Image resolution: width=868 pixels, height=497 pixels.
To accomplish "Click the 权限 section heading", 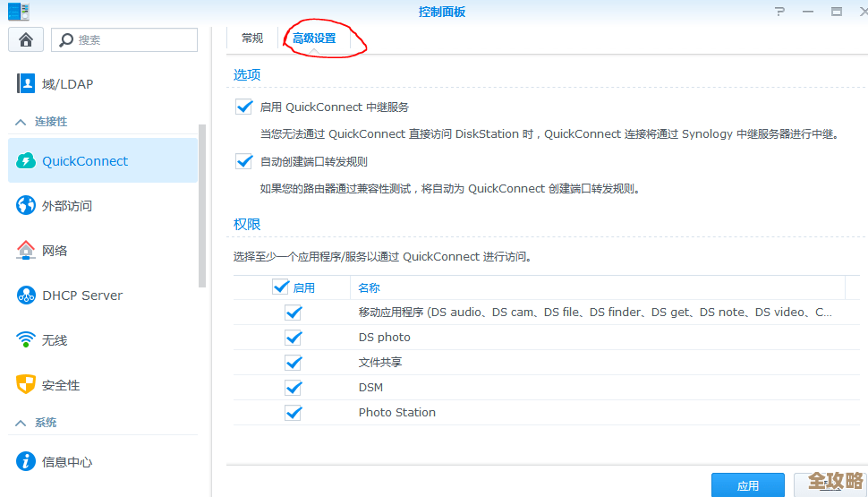I will tap(247, 225).
